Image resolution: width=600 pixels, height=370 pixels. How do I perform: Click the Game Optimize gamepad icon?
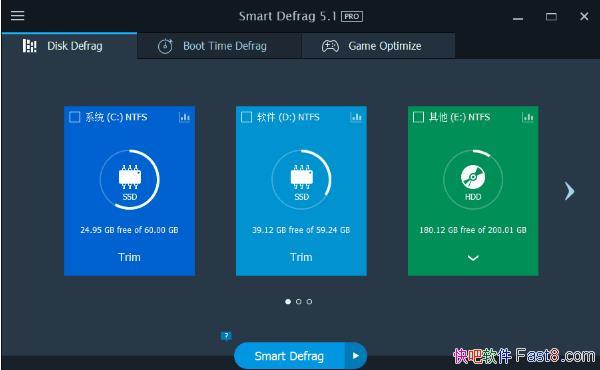[330, 46]
